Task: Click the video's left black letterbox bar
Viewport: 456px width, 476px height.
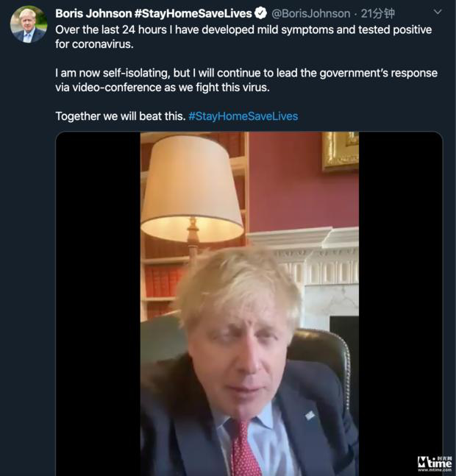Action: (98, 304)
